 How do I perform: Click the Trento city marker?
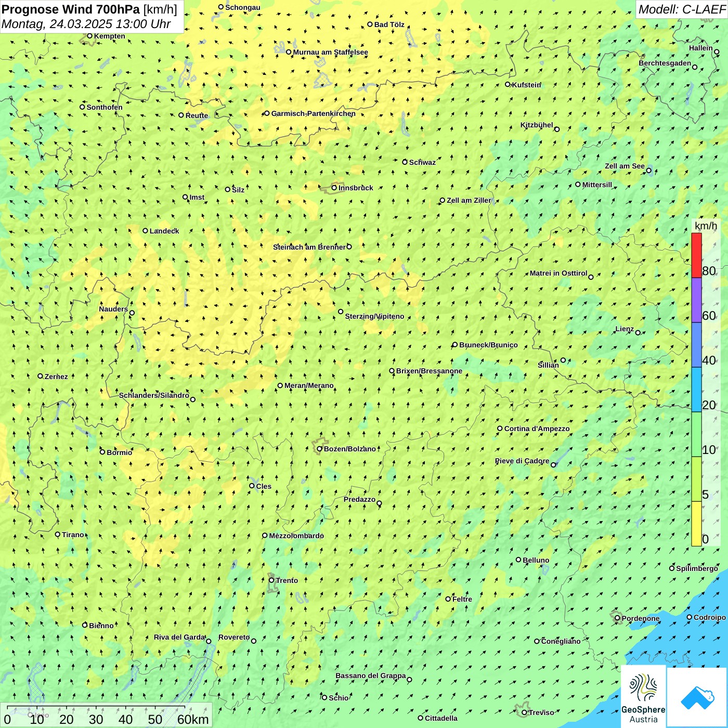[x=271, y=580]
